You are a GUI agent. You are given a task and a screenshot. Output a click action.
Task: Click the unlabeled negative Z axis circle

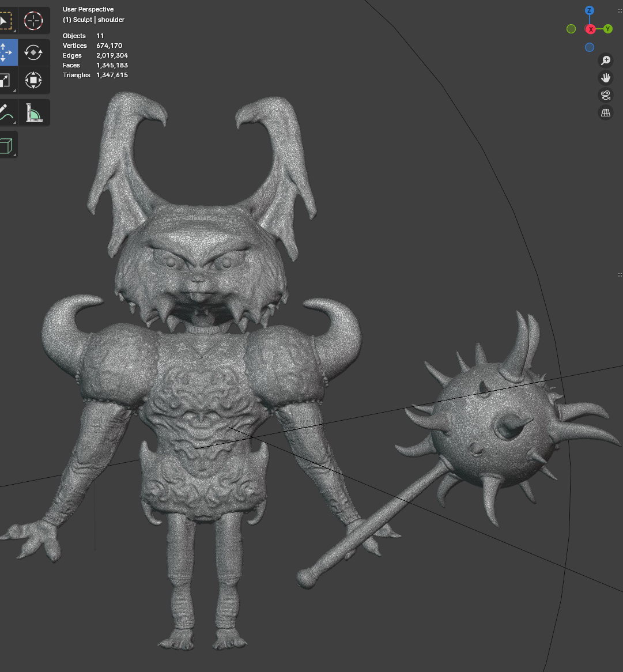point(589,47)
